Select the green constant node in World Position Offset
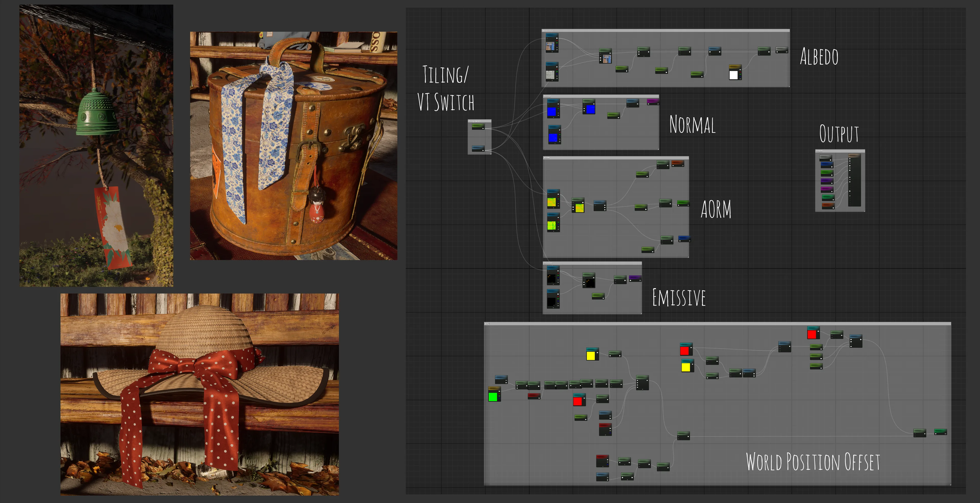The height and width of the screenshot is (503, 980). (x=494, y=394)
